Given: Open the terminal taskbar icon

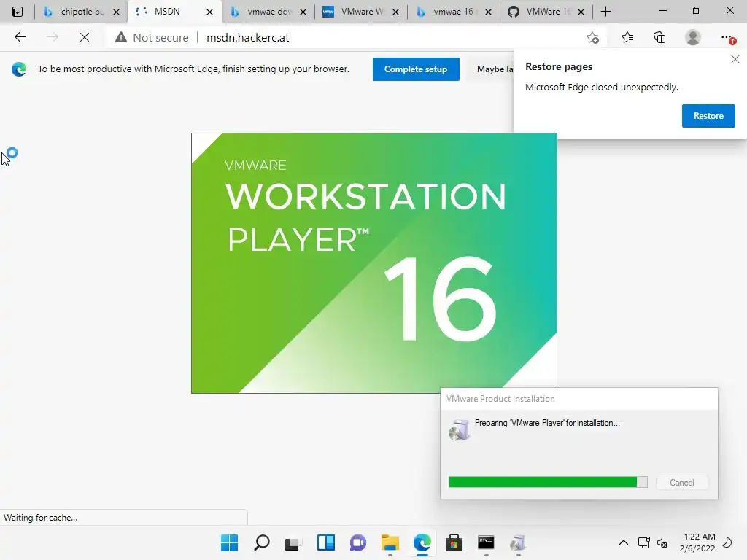Looking at the screenshot, I should coord(486,542).
